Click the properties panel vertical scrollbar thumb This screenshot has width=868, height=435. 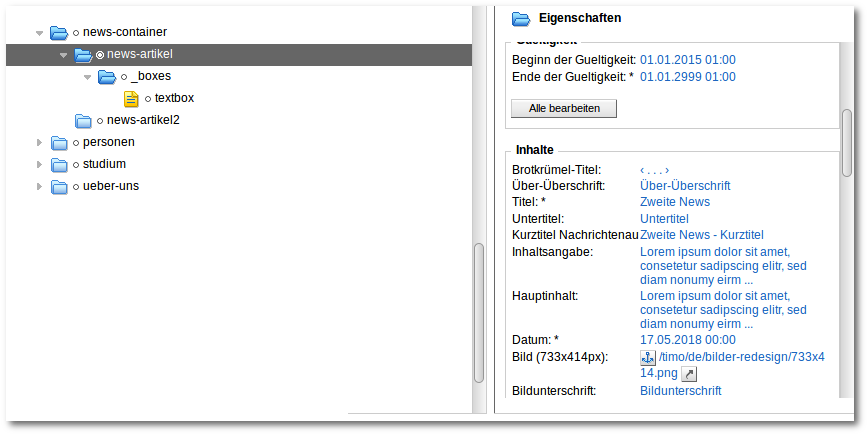coord(847,143)
